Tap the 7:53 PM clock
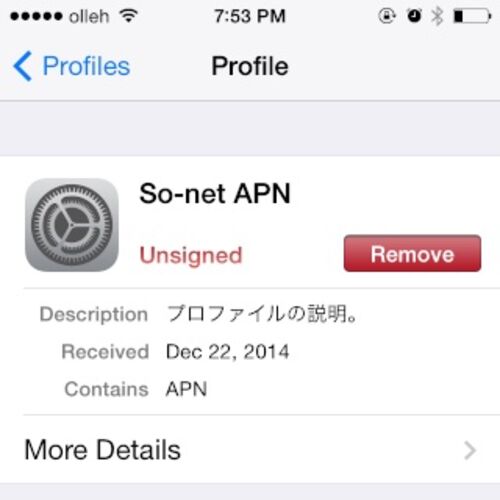The width and height of the screenshot is (500, 500). click(250, 16)
